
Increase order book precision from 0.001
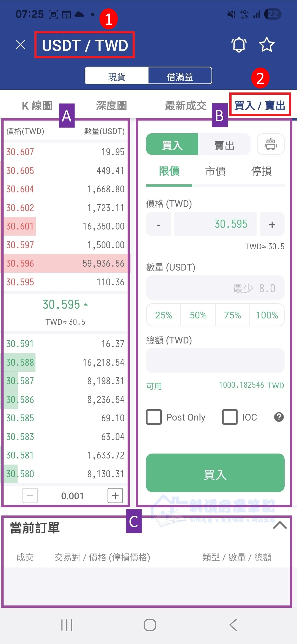(x=115, y=496)
